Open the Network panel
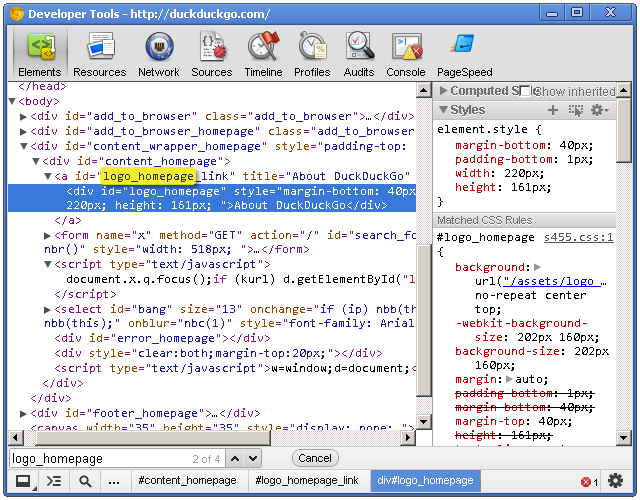Viewport: 640px width, 500px height. tap(159, 55)
